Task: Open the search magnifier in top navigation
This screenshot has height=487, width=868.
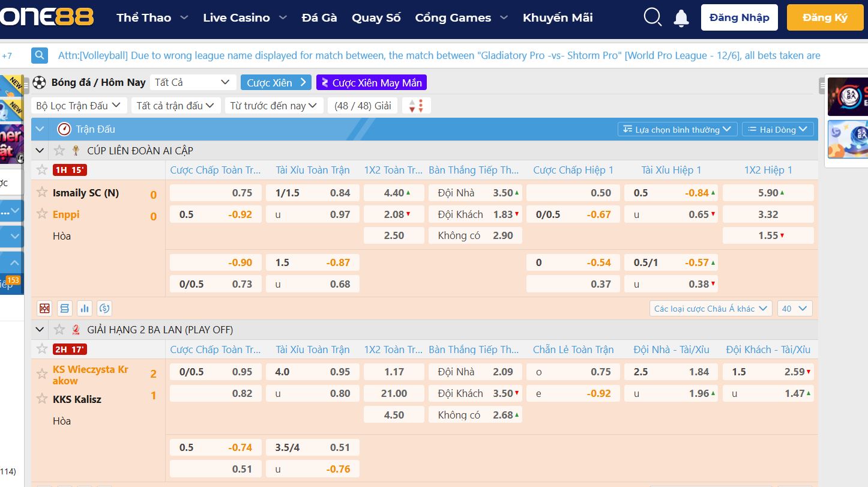Action: 653,18
